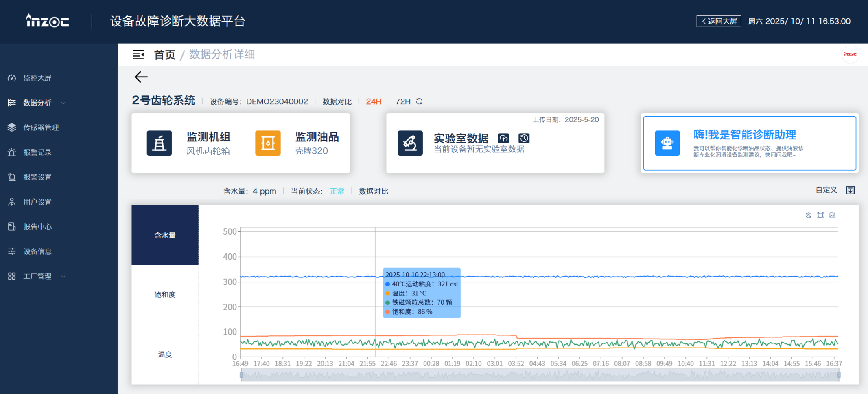Collapse the 数据分析详细 breadcrumb to 首页

tap(164, 55)
